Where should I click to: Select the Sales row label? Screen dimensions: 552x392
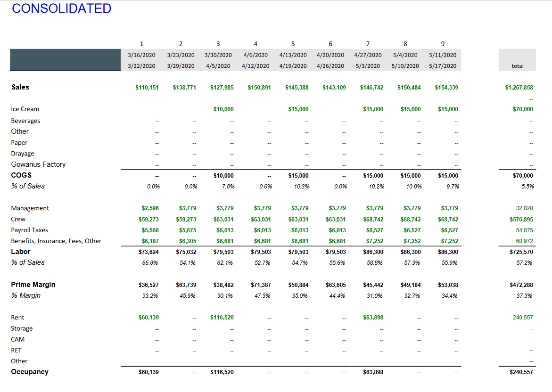pos(20,87)
